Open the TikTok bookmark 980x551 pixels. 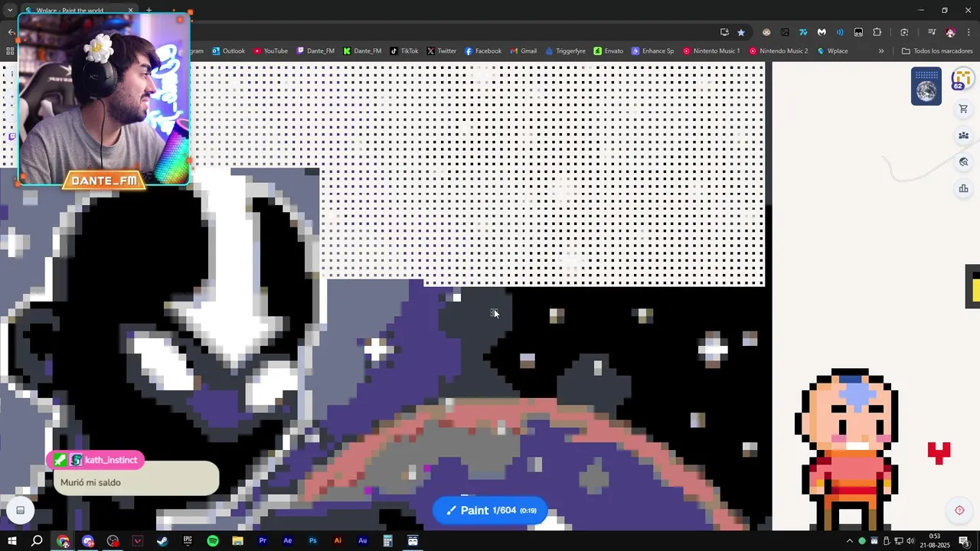click(x=404, y=51)
